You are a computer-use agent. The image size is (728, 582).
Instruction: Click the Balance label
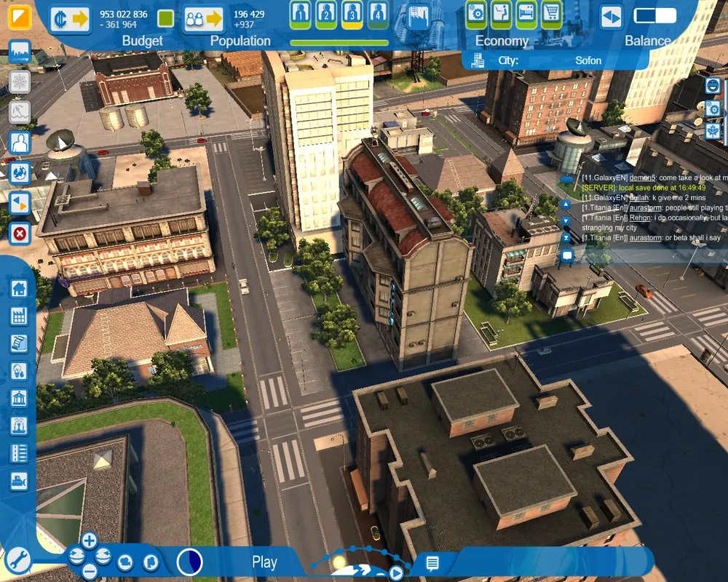pyautogui.click(x=648, y=41)
